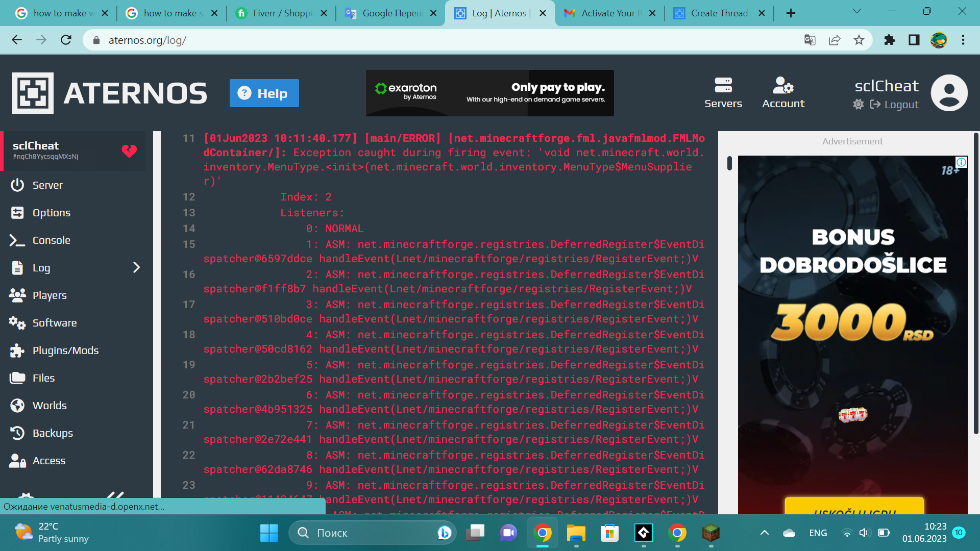This screenshot has height=551, width=980.
Task: Expand the Log submenu chevron
Action: coord(136,267)
